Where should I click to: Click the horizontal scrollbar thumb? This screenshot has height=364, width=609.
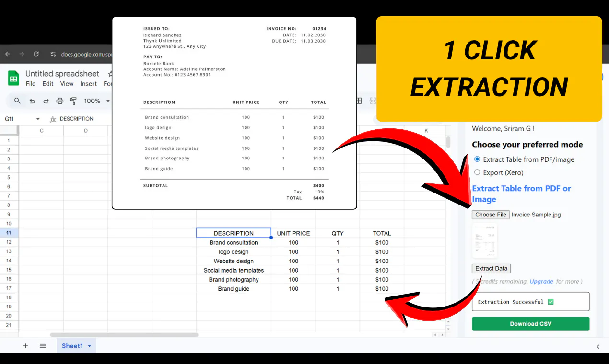point(124,335)
